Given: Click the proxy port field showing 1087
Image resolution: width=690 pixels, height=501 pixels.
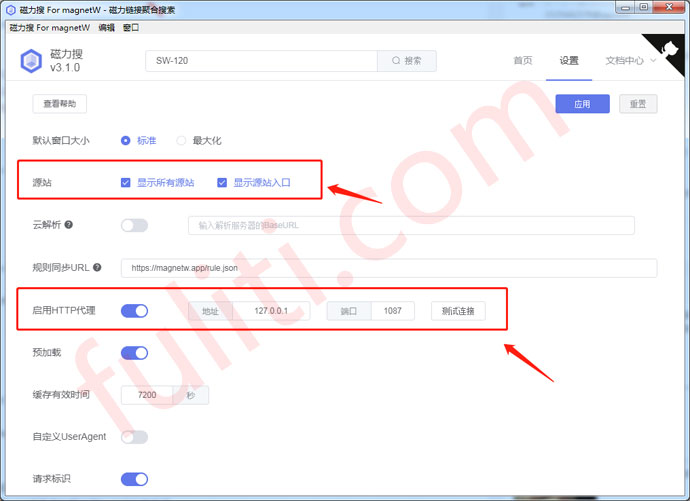Looking at the screenshot, I should click(392, 311).
